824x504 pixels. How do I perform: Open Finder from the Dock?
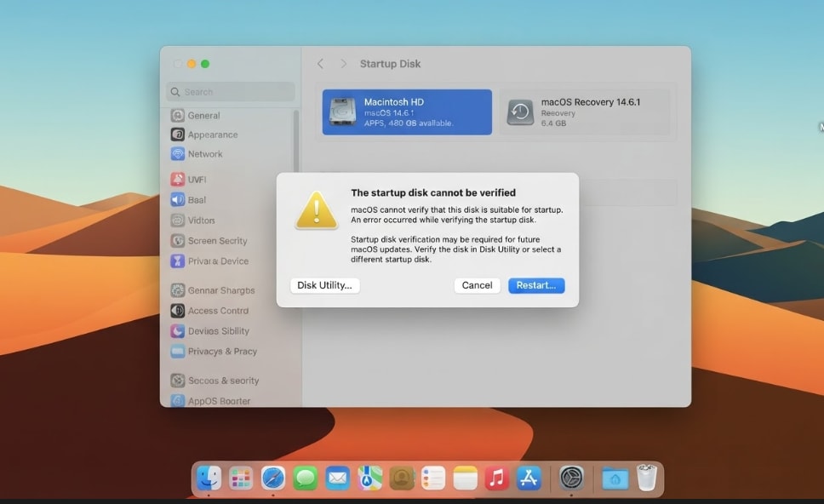209,478
